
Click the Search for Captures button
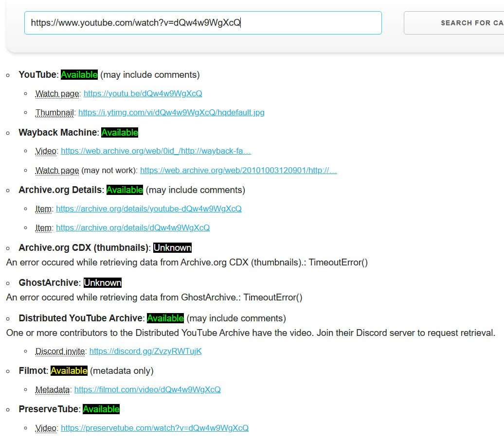coord(454,23)
